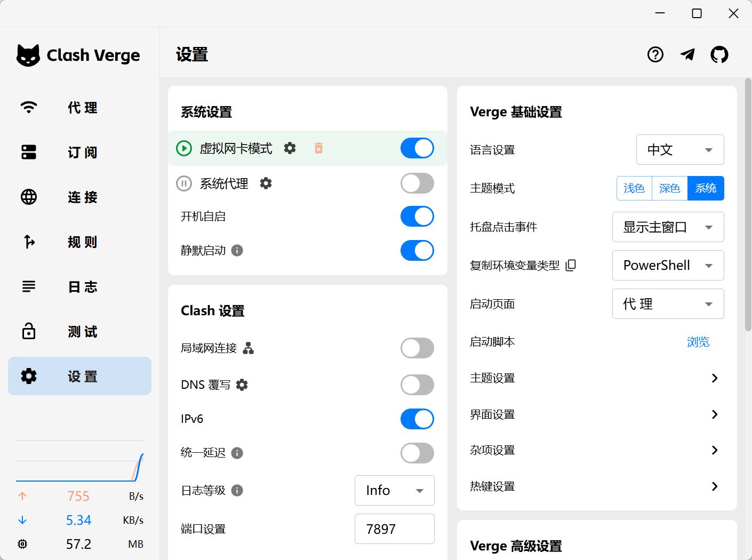Click the info icon next to 统一延迟

237,453
